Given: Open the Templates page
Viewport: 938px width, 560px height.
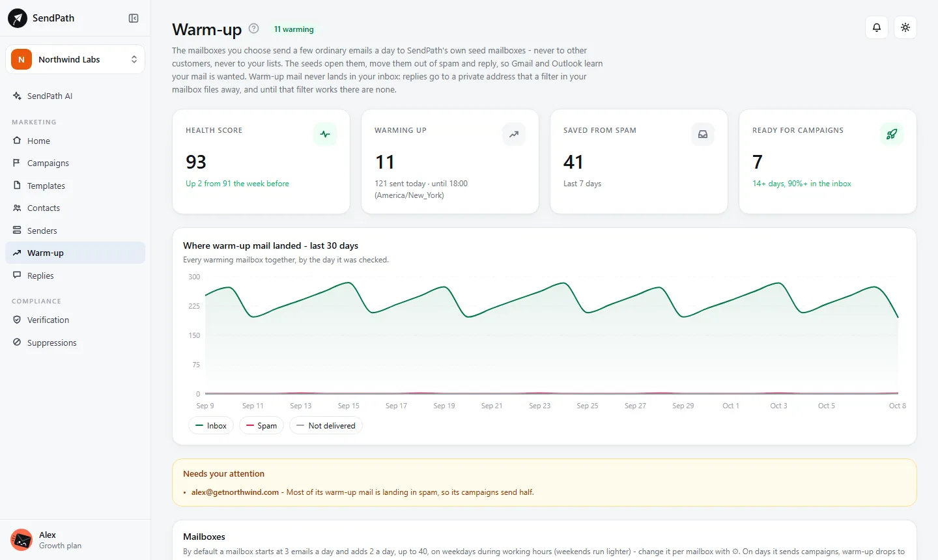Looking at the screenshot, I should click(75, 186).
